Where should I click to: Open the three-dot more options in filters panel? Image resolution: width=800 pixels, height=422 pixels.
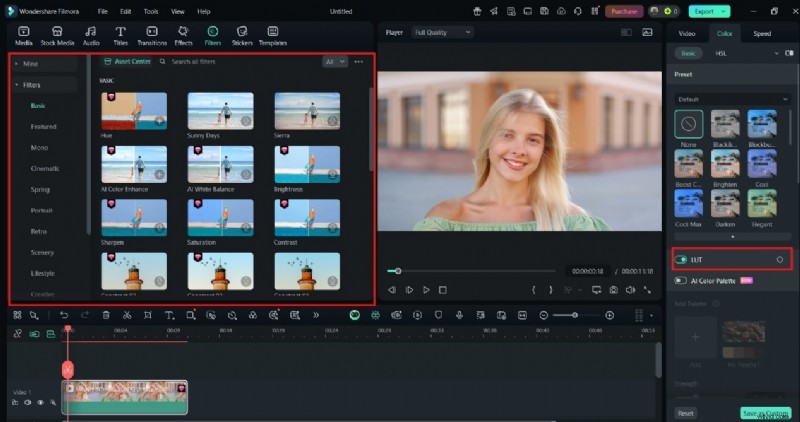coord(359,62)
